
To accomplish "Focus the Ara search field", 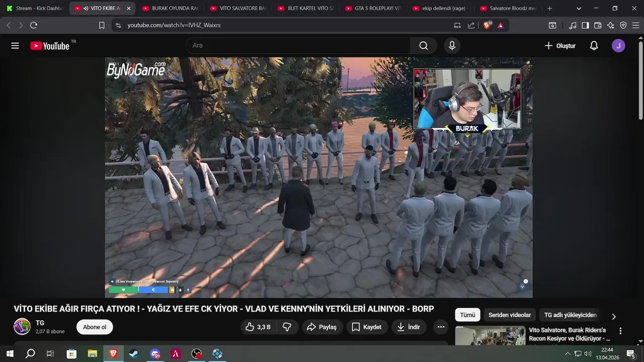I will point(298,46).
